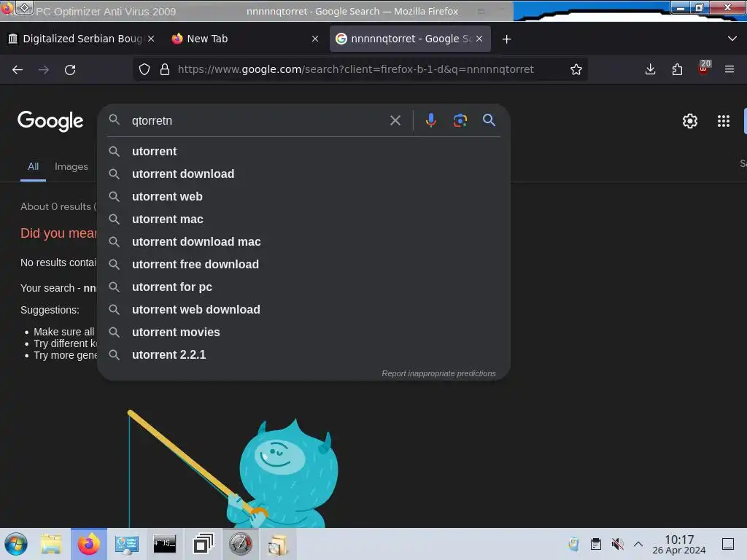
Task: Open a new browser tab
Action: click(506, 39)
